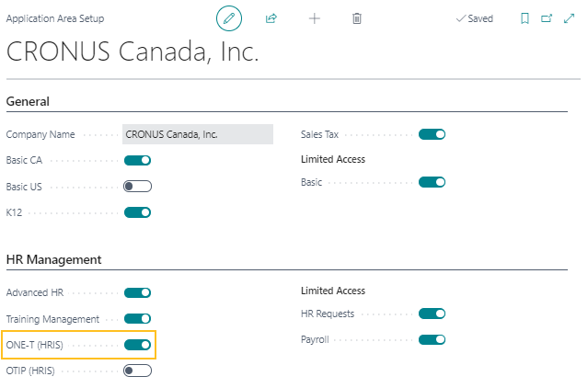The width and height of the screenshot is (588, 388).
Task: Click the Saved status indicator
Action: tap(475, 18)
